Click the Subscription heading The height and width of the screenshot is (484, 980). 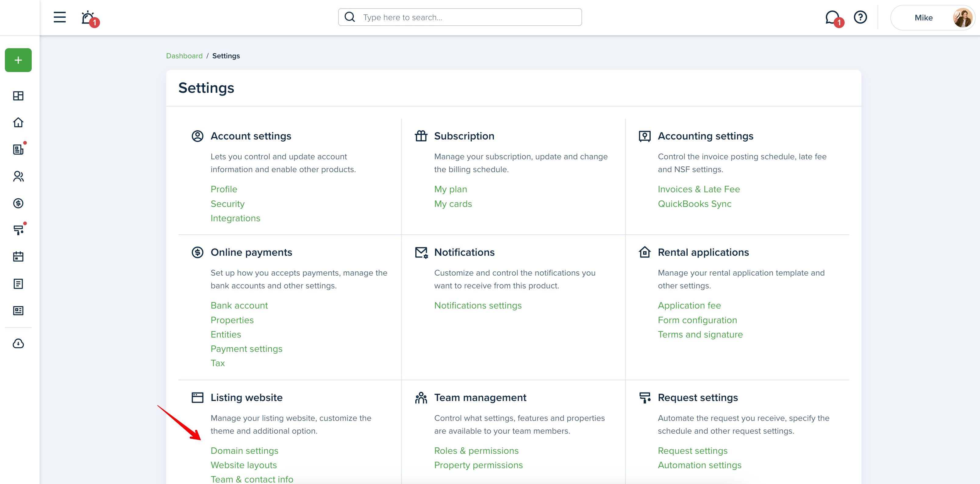464,136
